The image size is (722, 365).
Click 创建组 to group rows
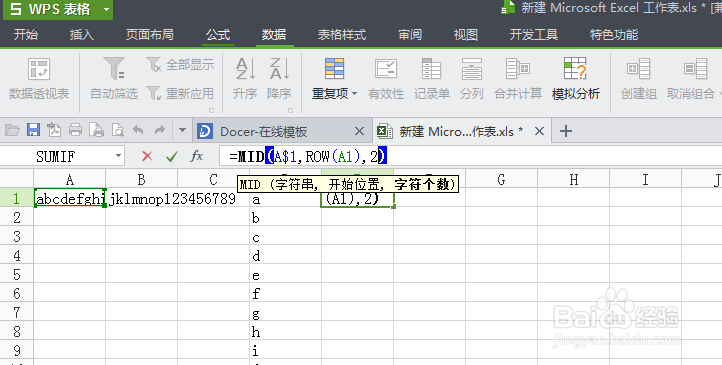(x=639, y=79)
